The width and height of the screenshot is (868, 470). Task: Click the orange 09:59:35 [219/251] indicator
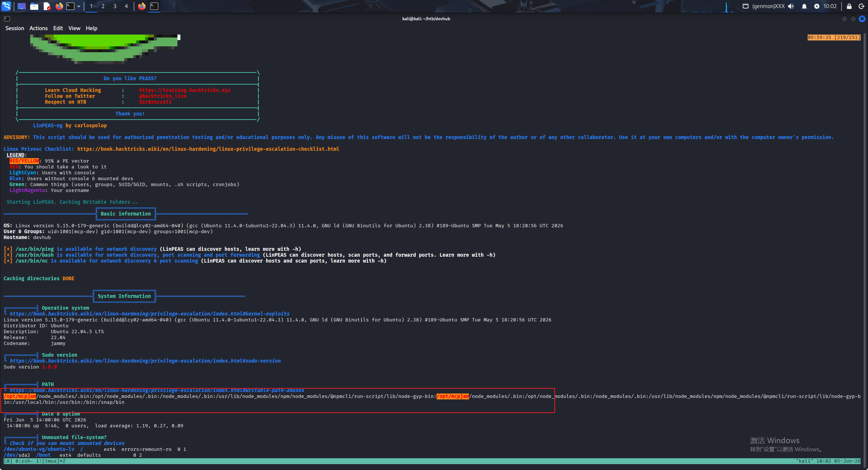[x=834, y=38]
